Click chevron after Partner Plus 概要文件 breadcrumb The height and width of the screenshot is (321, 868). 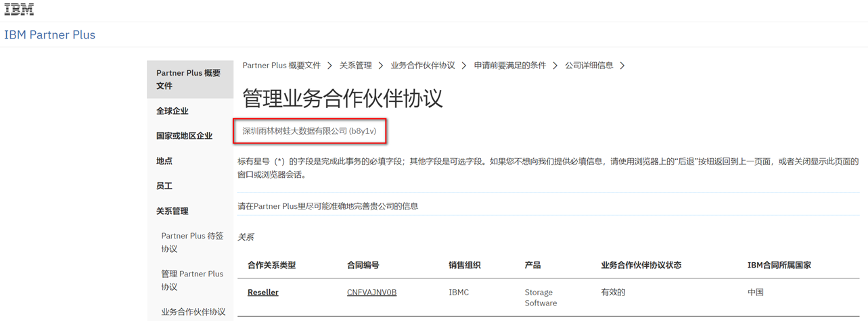pyautogui.click(x=330, y=66)
